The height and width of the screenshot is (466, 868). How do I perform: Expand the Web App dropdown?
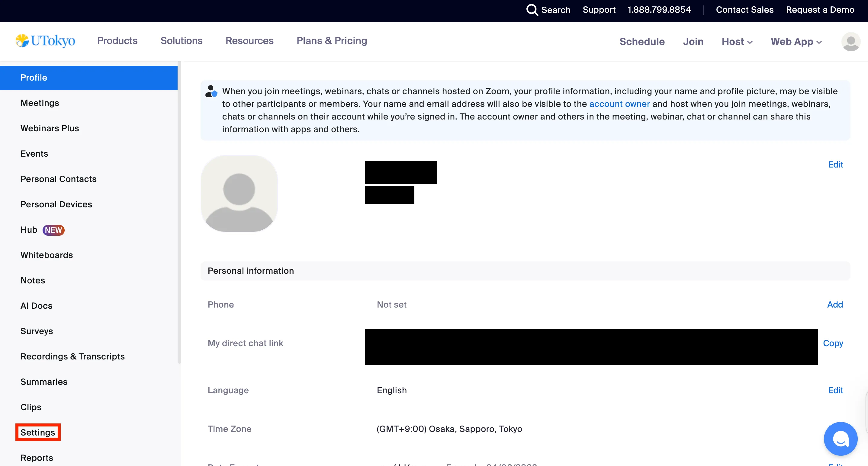point(796,41)
